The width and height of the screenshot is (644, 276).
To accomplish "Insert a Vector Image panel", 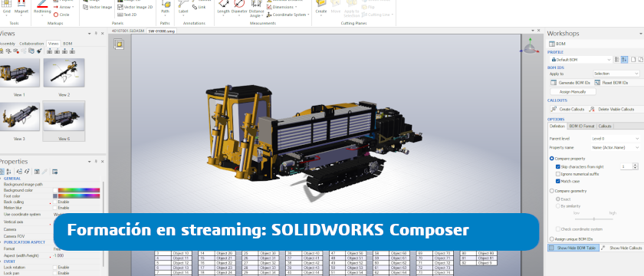I will (x=97, y=7).
